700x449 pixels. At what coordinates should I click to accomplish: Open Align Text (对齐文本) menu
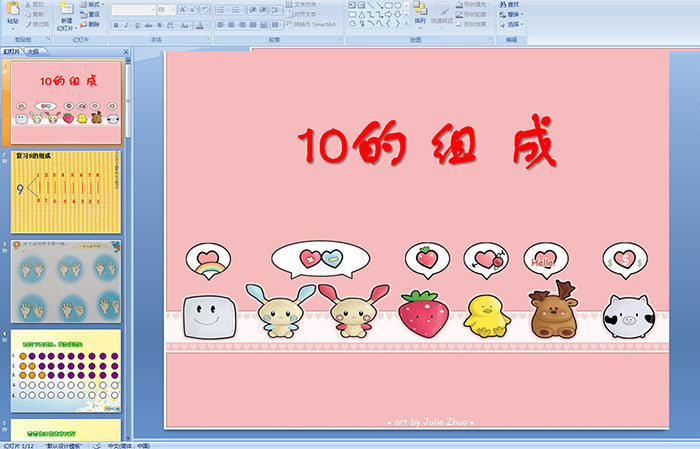(303, 14)
